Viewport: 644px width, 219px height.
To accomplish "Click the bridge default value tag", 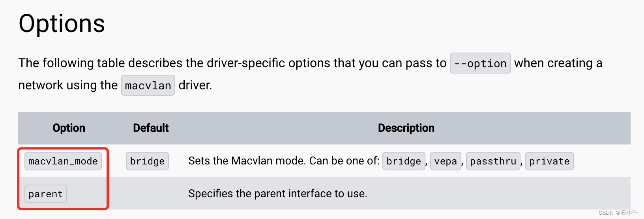I will click(x=147, y=161).
